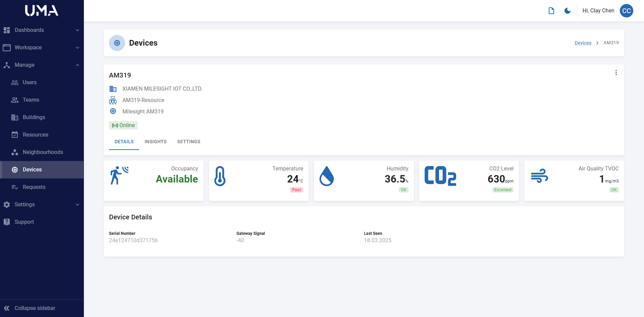Click the occupancy walking person icon

pyautogui.click(x=119, y=175)
